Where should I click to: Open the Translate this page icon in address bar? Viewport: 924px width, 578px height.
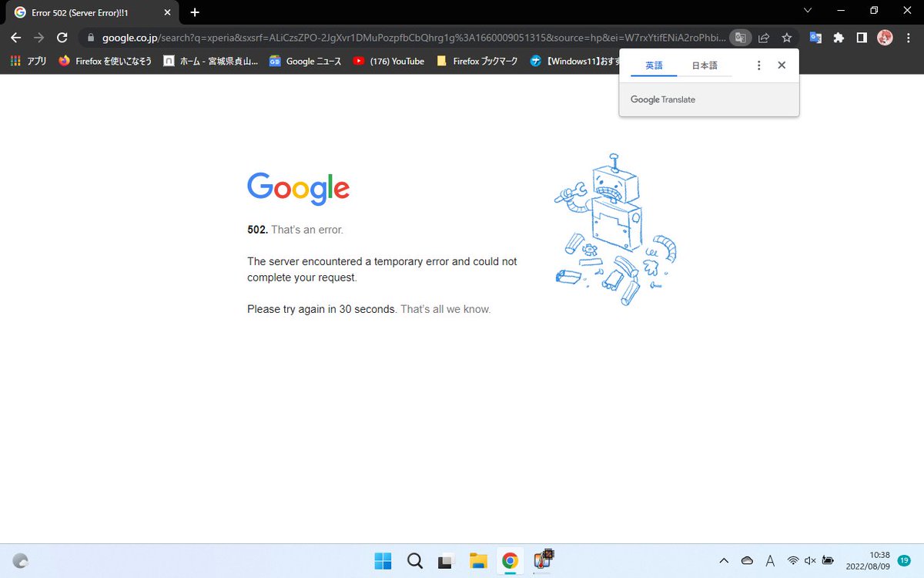740,37
